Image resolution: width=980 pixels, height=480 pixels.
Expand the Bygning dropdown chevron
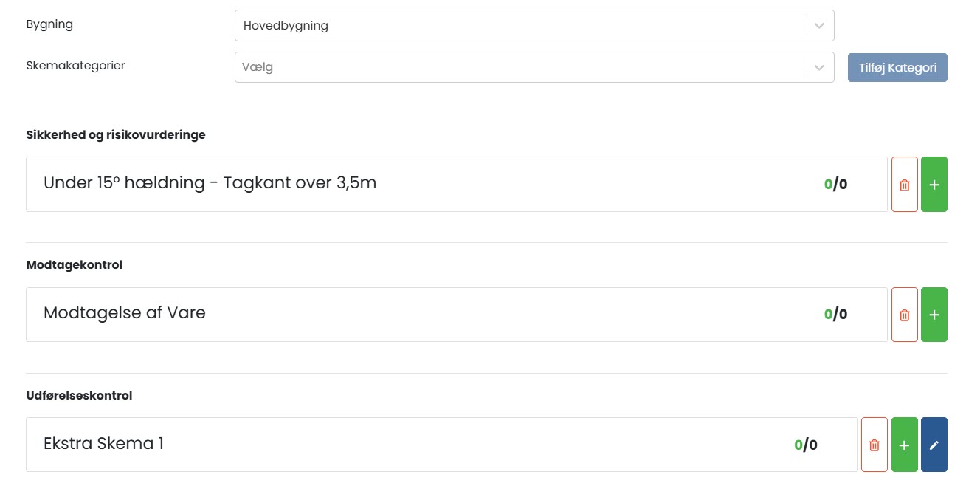pyautogui.click(x=819, y=25)
